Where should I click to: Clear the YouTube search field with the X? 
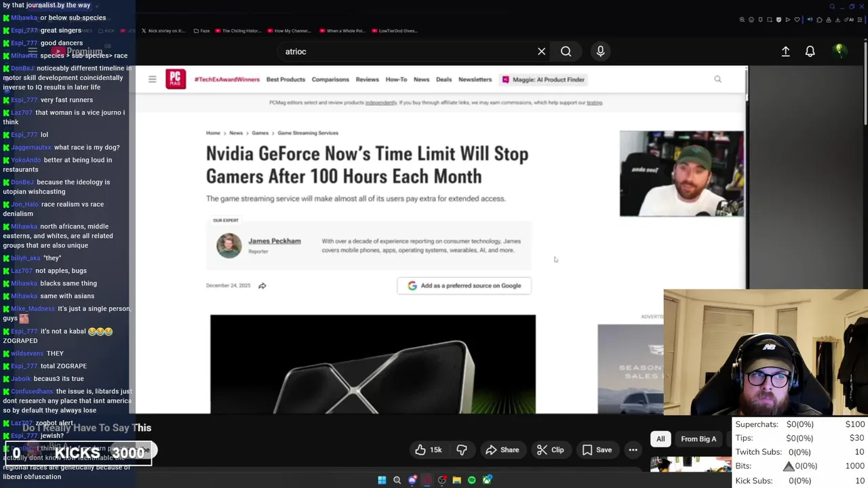[541, 52]
